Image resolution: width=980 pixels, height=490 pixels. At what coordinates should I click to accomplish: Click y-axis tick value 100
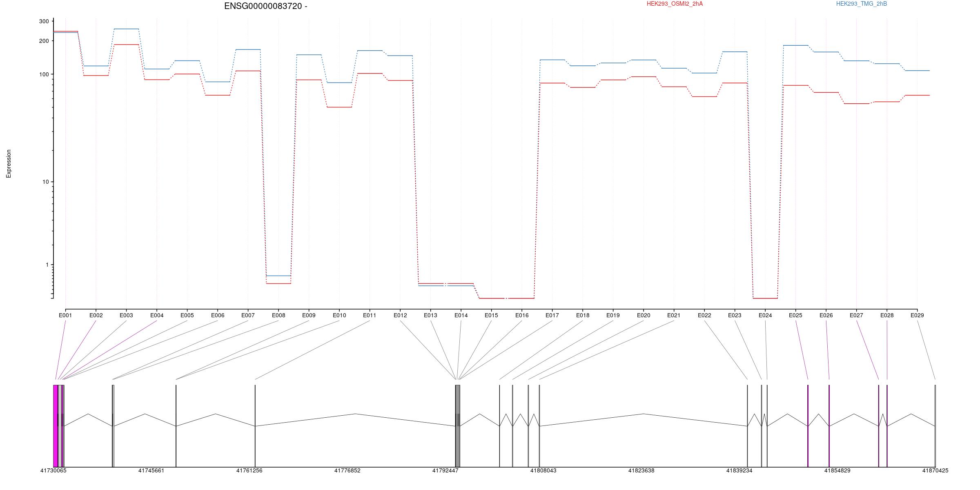tap(44, 74)
